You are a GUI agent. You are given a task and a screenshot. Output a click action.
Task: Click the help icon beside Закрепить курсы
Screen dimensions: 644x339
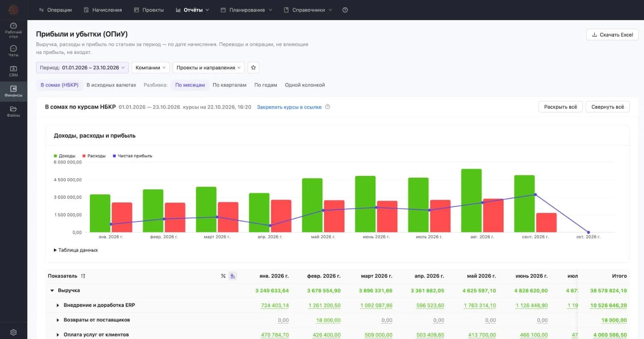pyautogui.click(x=328, y=107)
